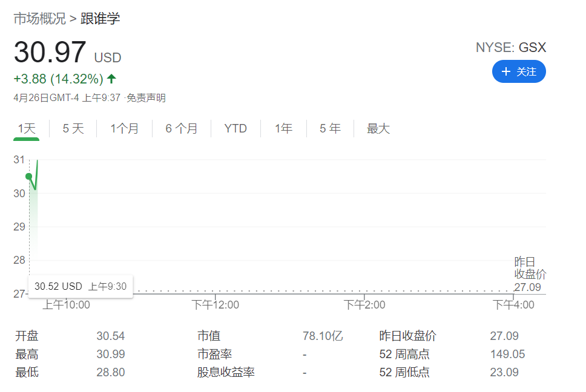This screenshot has width=586, height=392.
Task: Click the 52 周高点 value 149.05
Action: [507, 354]
